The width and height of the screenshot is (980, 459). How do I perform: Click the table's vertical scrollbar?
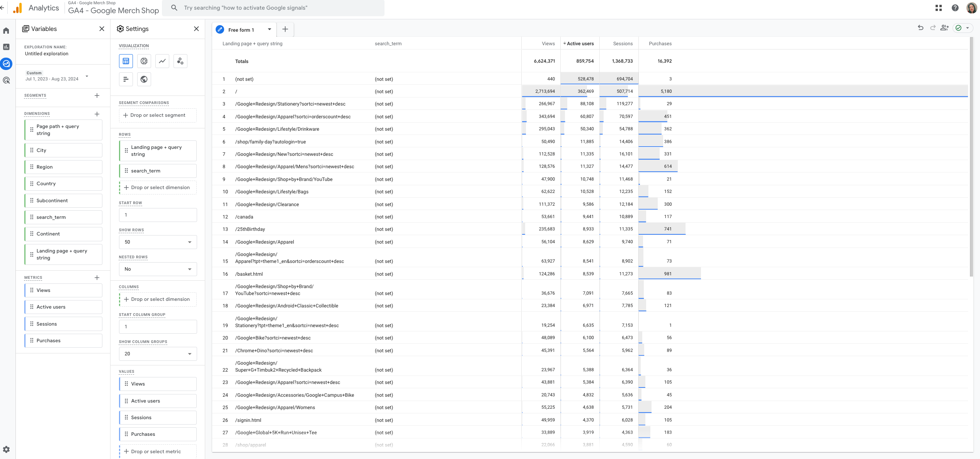971,157
